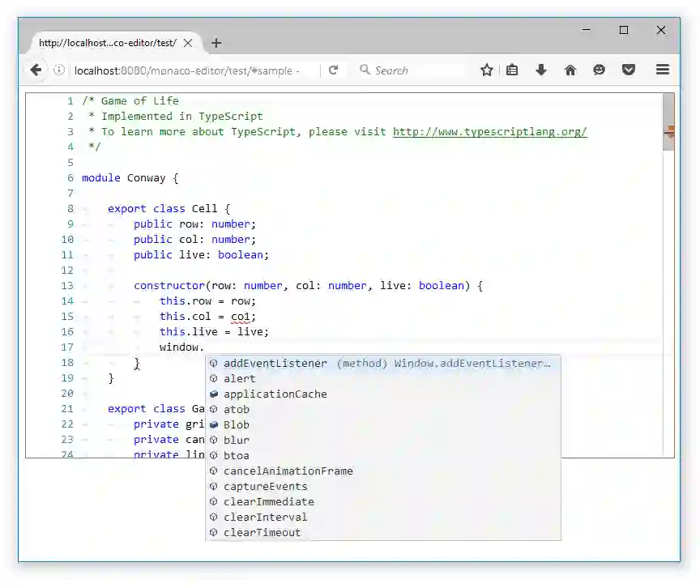Open the downloads arrow icon
The width and height of the screenshot is (700, 588).
(541, 70)
